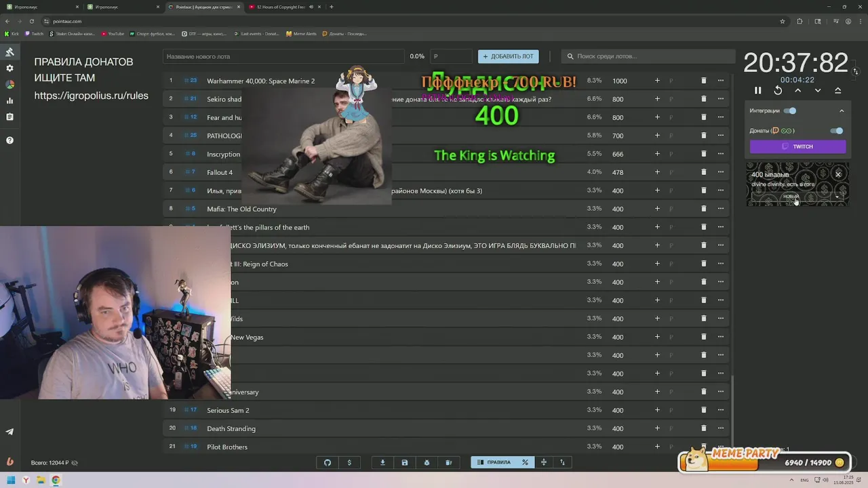Reload the pointauc.com page
Screen dimensions: 868x488
(x=31, y=21)
